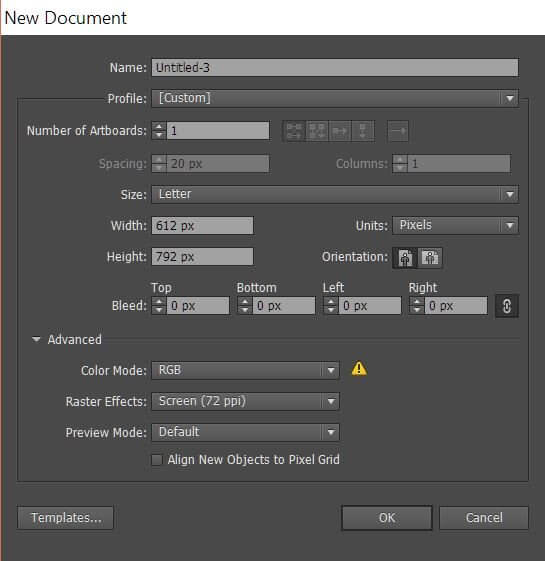Choose Arrange by Column artboard icon
This screenshot has height=561, width=545.
coord(363,131)
